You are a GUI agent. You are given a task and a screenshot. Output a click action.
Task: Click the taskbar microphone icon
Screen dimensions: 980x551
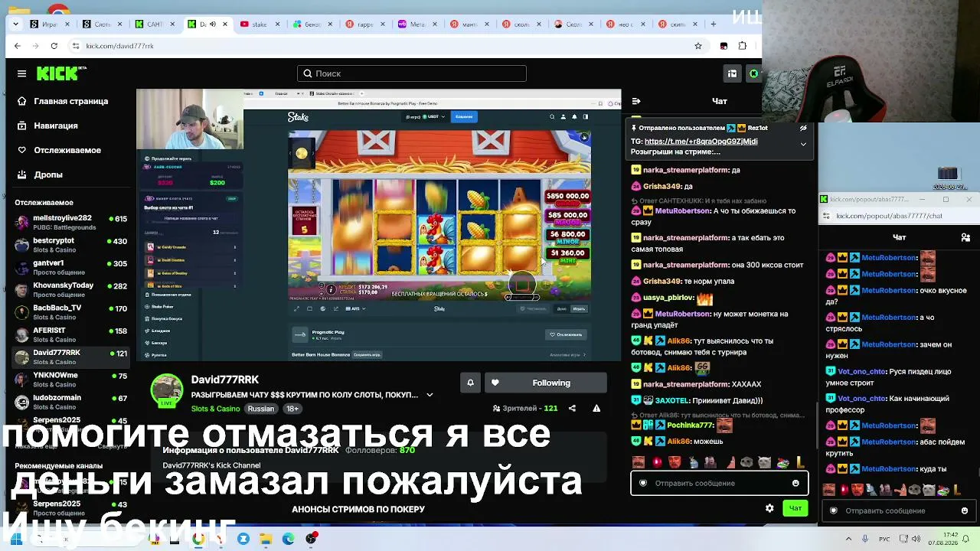(x=865, y=539)
